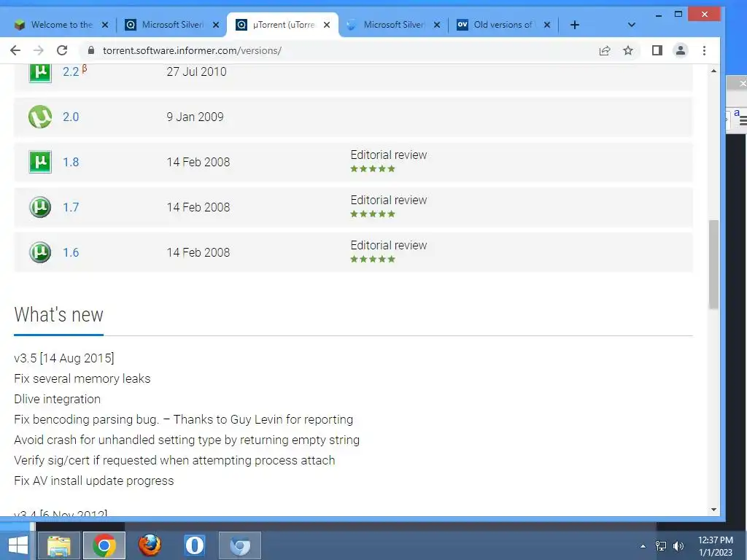Open the volume control tray icon
The height and width of the screenshot is (560, 747).
coord(678,546)
